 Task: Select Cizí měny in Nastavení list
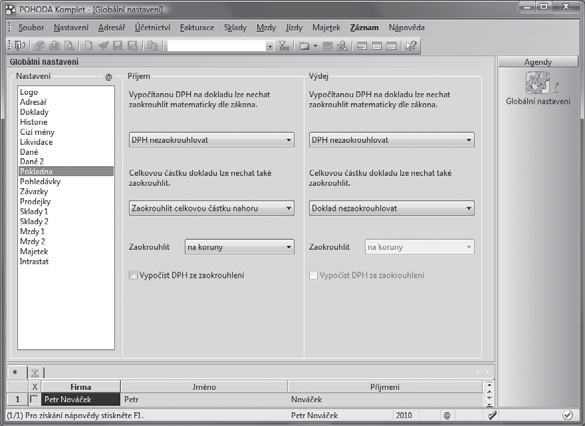(x=37, y=132)
